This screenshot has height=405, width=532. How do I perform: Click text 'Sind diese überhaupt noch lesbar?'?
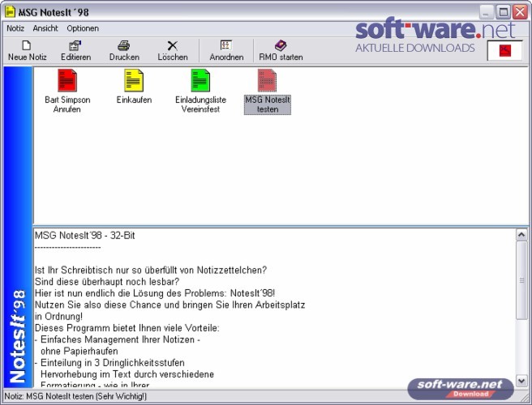coord(107,282)
